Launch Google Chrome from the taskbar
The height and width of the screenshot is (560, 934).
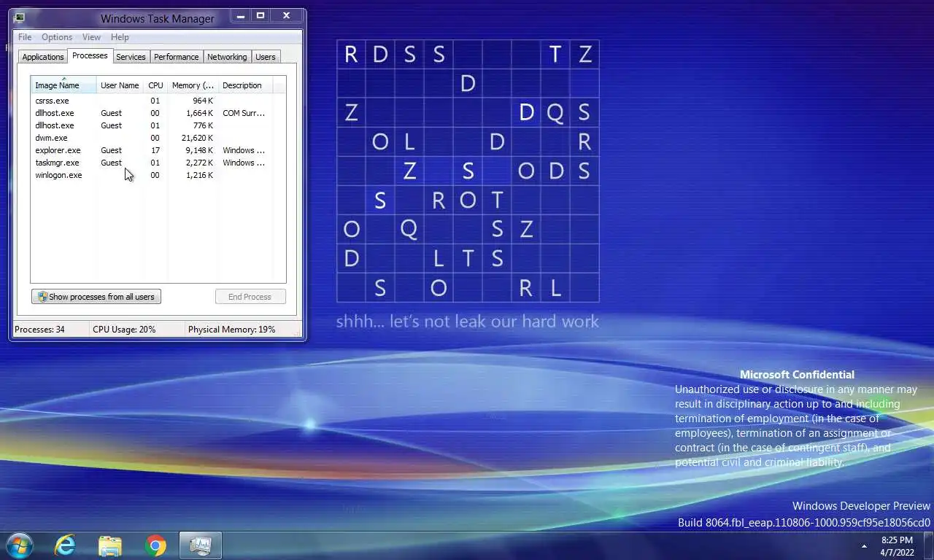pos(155,545)
